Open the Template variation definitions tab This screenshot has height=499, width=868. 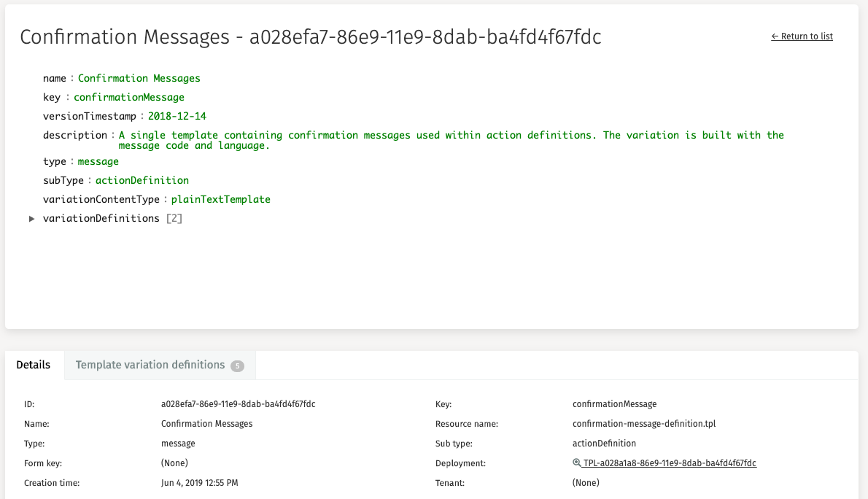coord(150,365)
